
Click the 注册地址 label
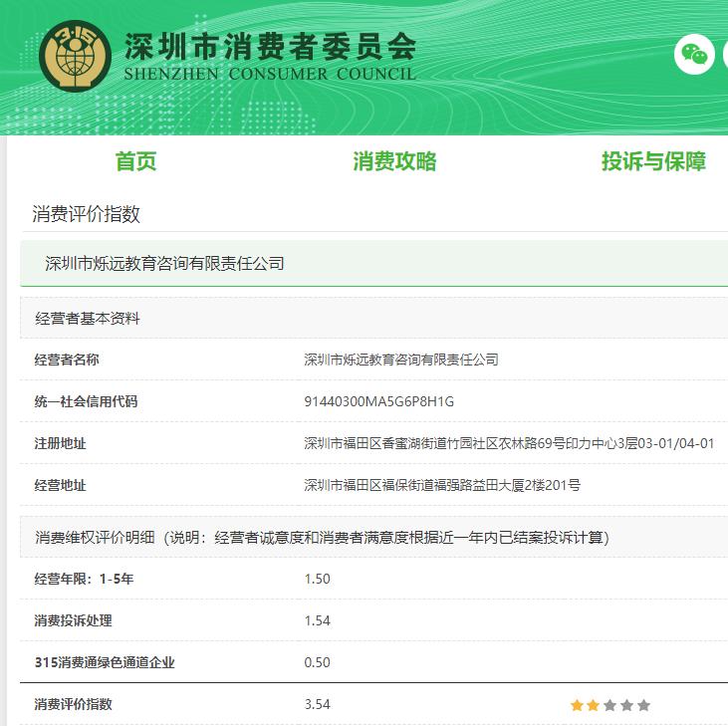[x=60, y=443]
